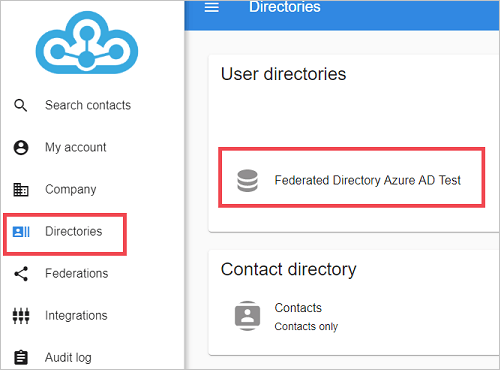Open Search contacts in the sidebar
The image size is (500, 370).
point(88,105)
